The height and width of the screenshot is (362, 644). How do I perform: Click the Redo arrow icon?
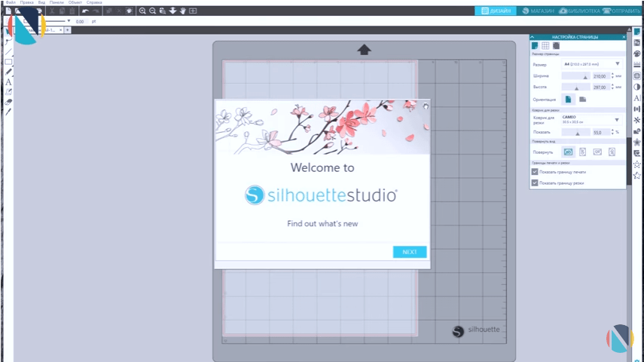(96, 11)
